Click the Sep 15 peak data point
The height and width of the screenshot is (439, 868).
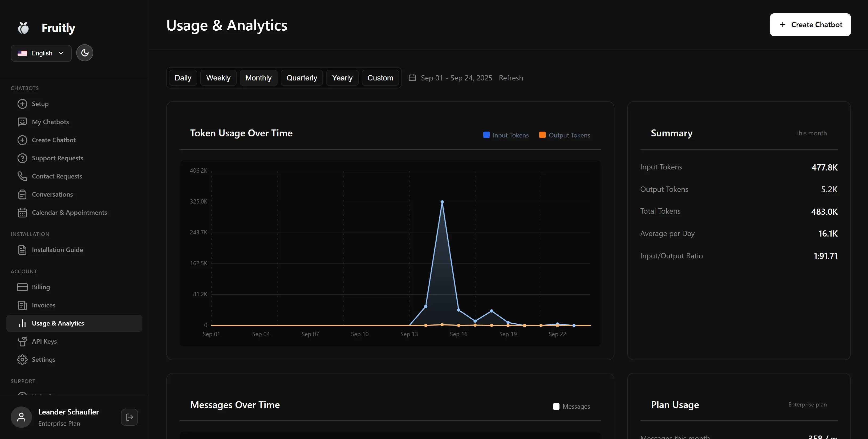click(x=442, y=201)
